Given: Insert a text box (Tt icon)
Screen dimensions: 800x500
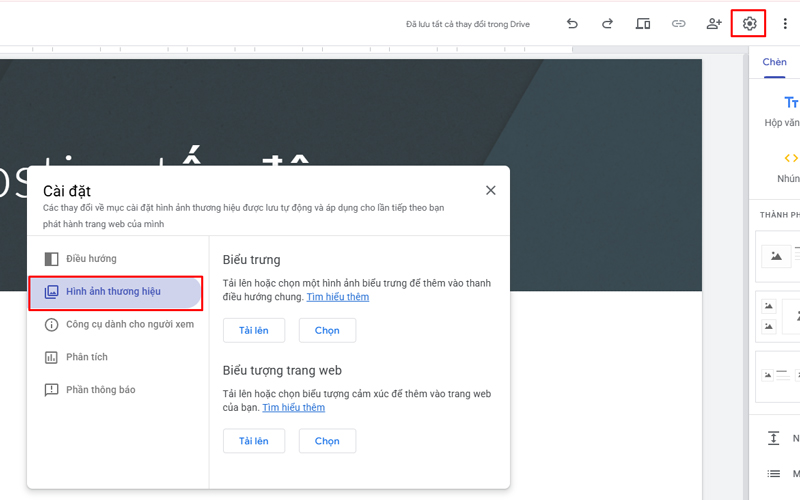Looking at the screenshot, I should coord(791,103).
